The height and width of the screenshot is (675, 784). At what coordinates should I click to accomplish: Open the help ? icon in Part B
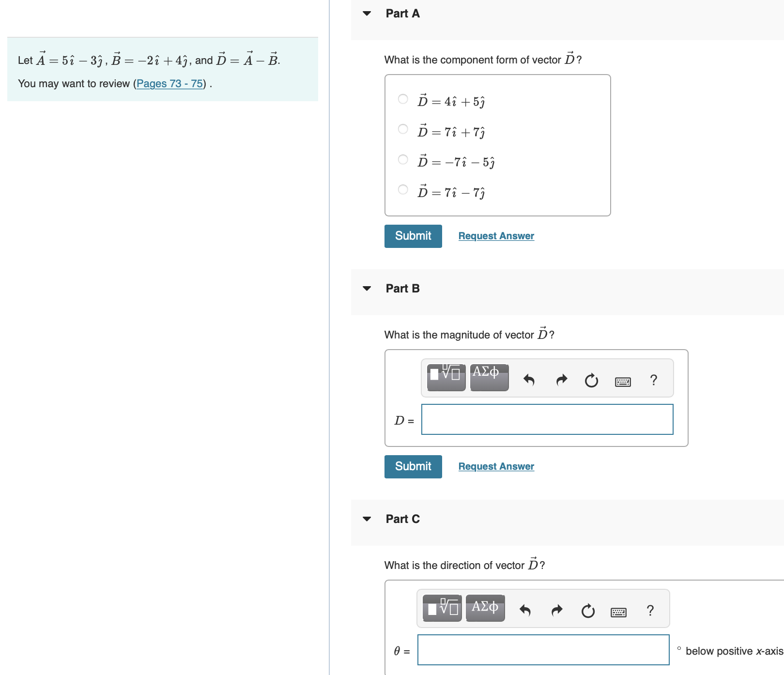tap(654, 381)
